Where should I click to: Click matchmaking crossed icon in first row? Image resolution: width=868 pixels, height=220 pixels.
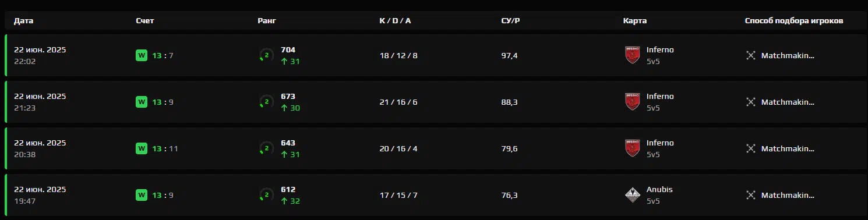(x=750, y=55)
